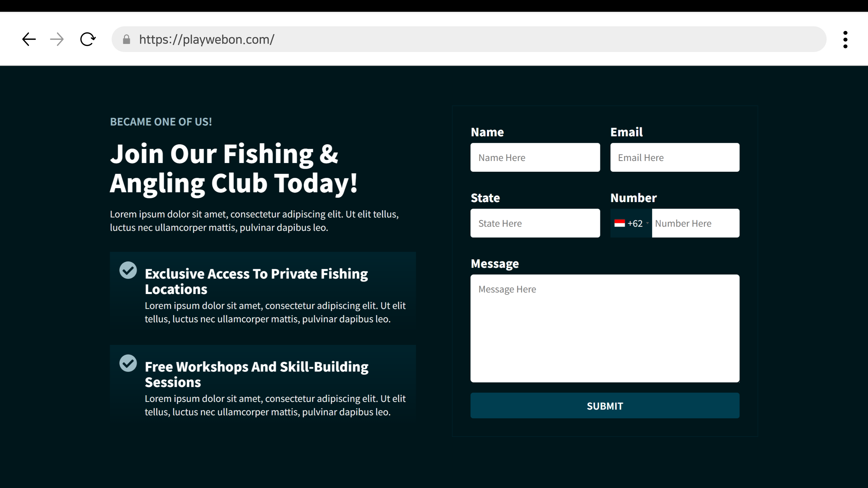Viewport: 868px width, 488px height.
Task: Focus the Email Here input field
Action: click(x=675, y=158)
